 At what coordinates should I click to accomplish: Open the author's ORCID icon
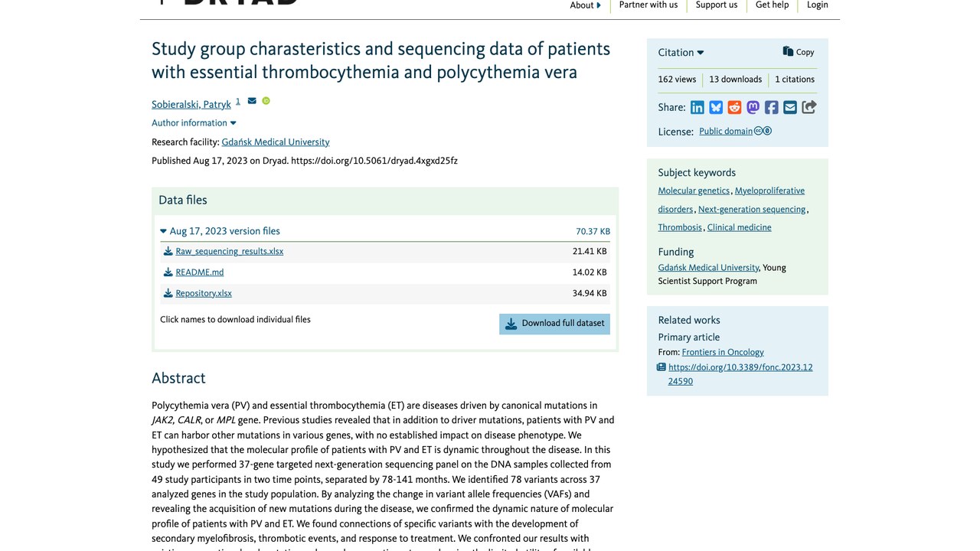[x=266, y=101]
